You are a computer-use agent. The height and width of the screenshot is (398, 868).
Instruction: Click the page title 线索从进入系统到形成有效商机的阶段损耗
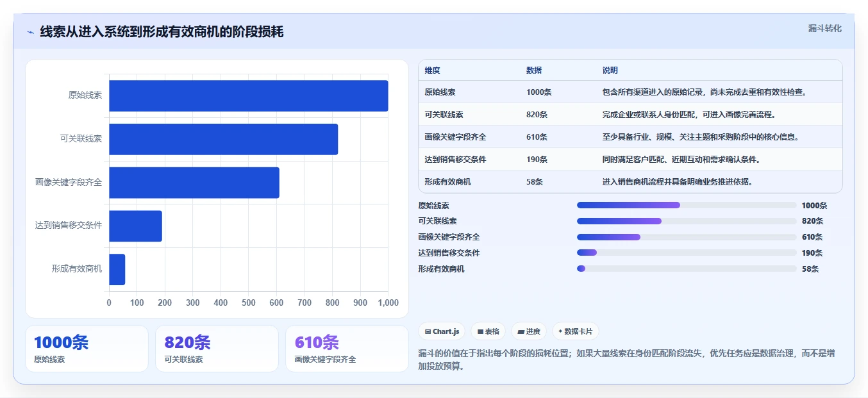pyautogui.click(x=162, y=32)
